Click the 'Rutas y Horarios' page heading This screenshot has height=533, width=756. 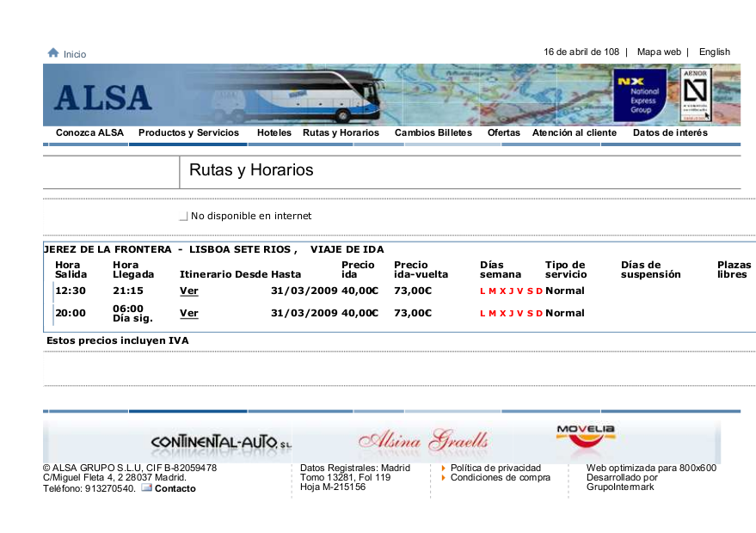pyautogui.click(x=251, y=170)
